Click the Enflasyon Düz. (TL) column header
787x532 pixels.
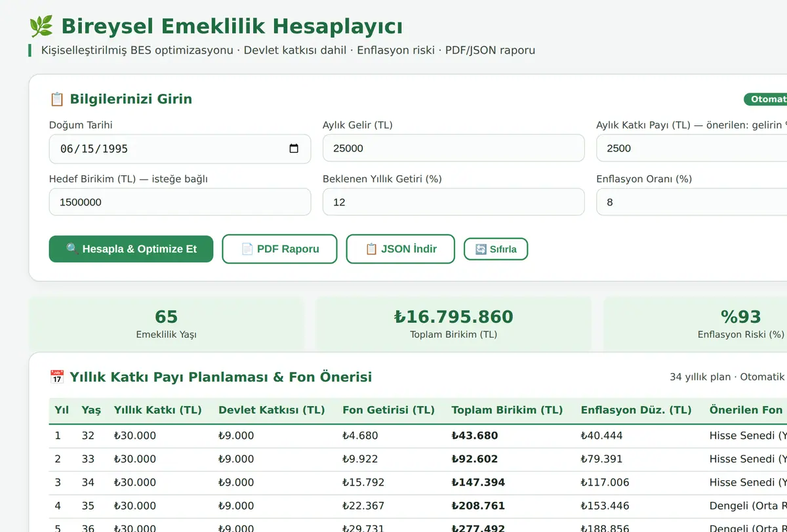pos(636,410)
